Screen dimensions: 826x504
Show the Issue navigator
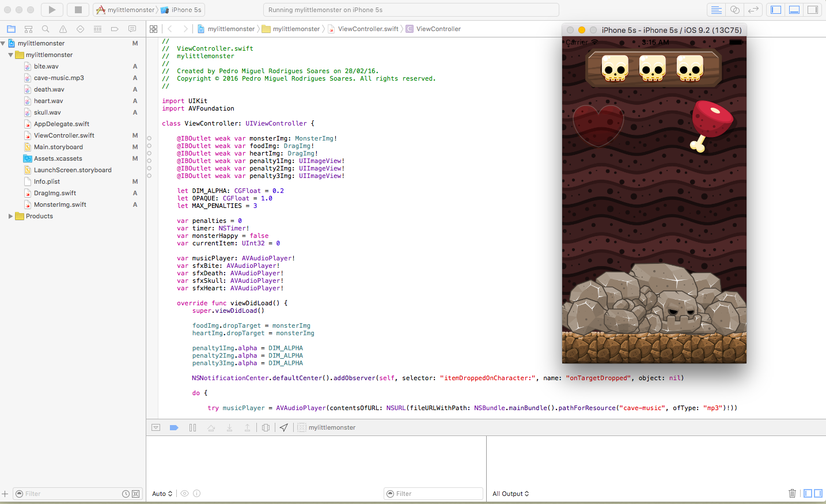point(63,29)
